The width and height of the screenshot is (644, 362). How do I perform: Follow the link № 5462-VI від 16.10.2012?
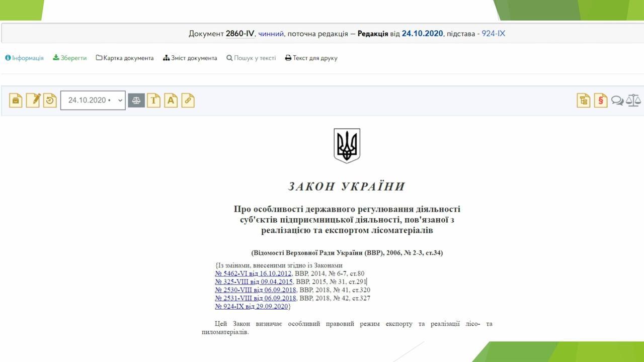coord(253,274)
